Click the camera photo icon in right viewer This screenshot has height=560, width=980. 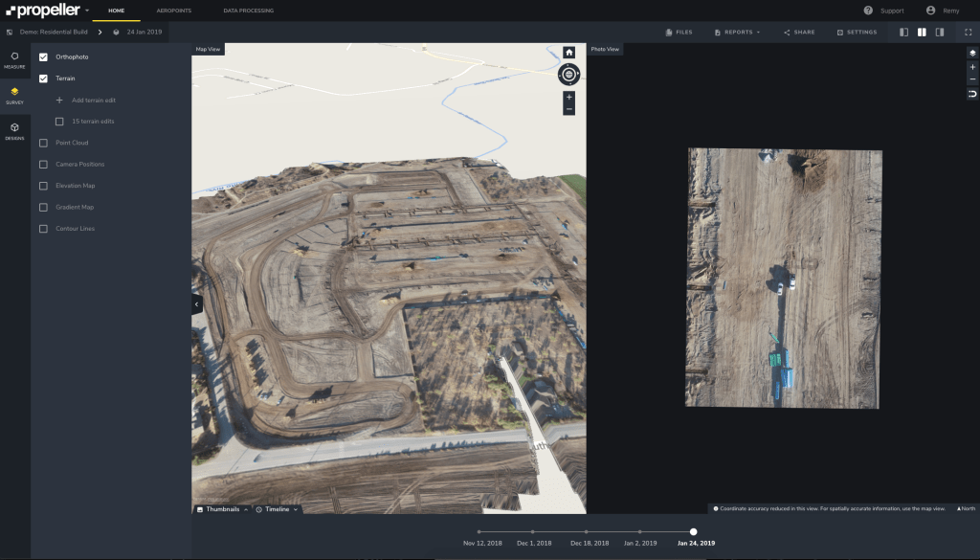(x=972, y=52)
